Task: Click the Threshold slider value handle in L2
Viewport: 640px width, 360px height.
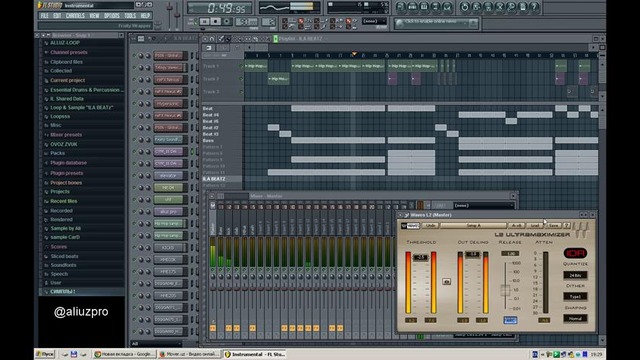Action: pos(420,258)
